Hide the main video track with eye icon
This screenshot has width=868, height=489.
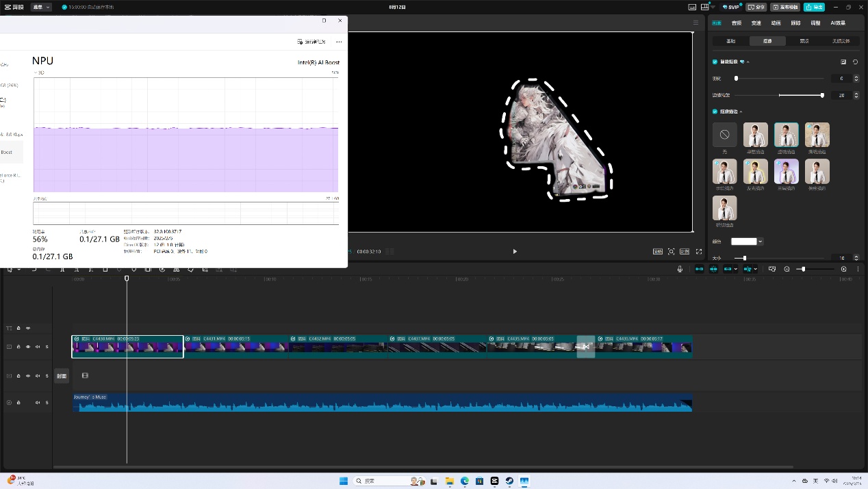tap(28, 347)
